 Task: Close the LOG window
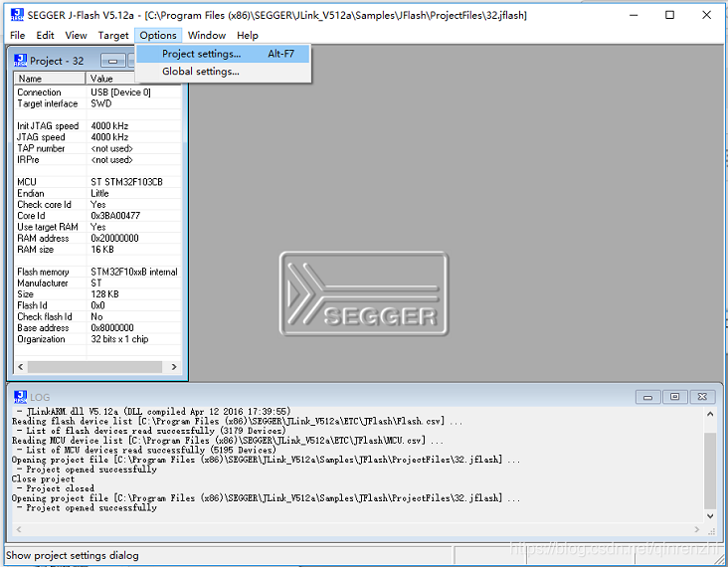tap(702, 397)
